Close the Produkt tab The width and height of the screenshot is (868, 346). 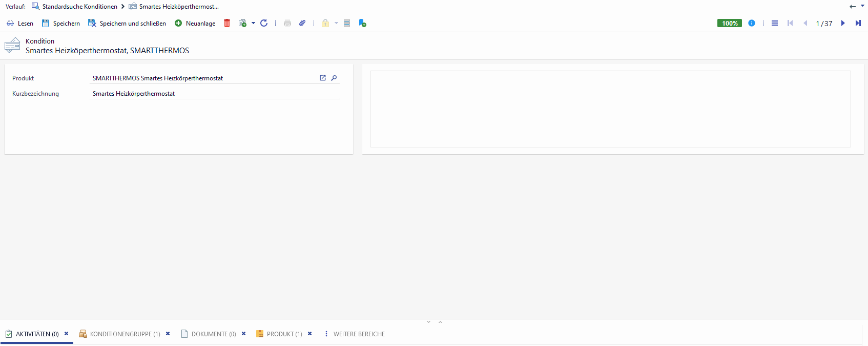(309, 334)
